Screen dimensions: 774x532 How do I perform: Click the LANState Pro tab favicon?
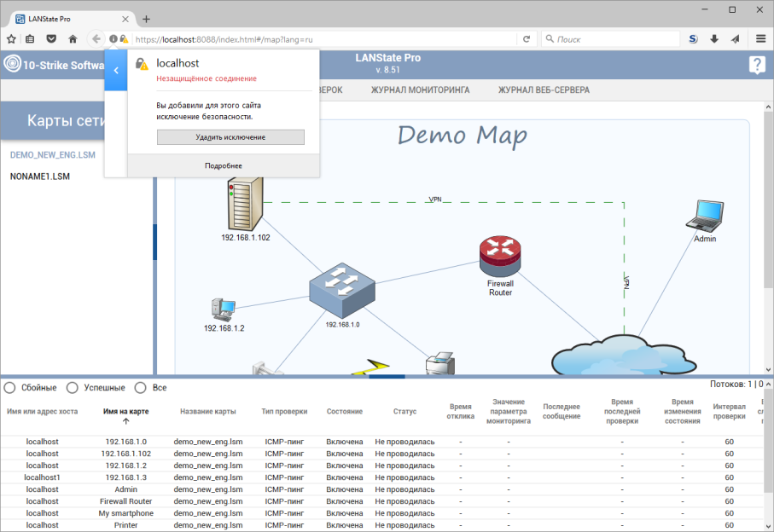click(20, 19)
